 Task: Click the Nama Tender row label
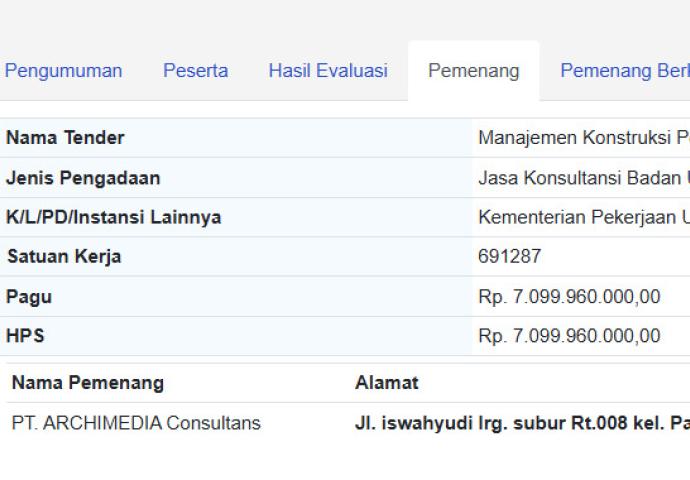click(x=65, y=138)
